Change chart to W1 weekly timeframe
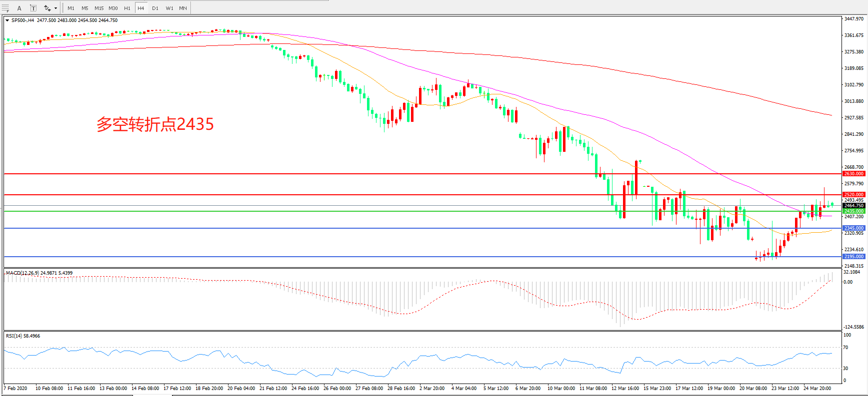This screenshot has height=396, width=868. pyautogui.click(x=169, y=8)
